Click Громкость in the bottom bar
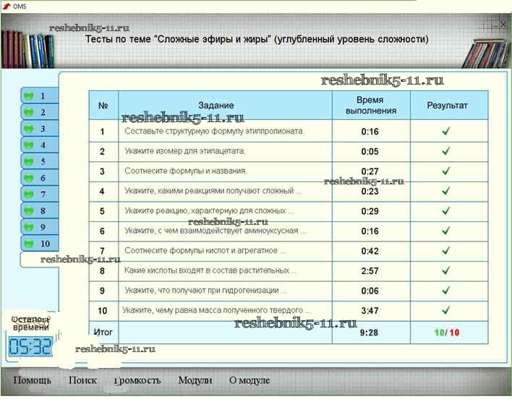The width and height of the screenshot is (512, 420). click(137, 380)
